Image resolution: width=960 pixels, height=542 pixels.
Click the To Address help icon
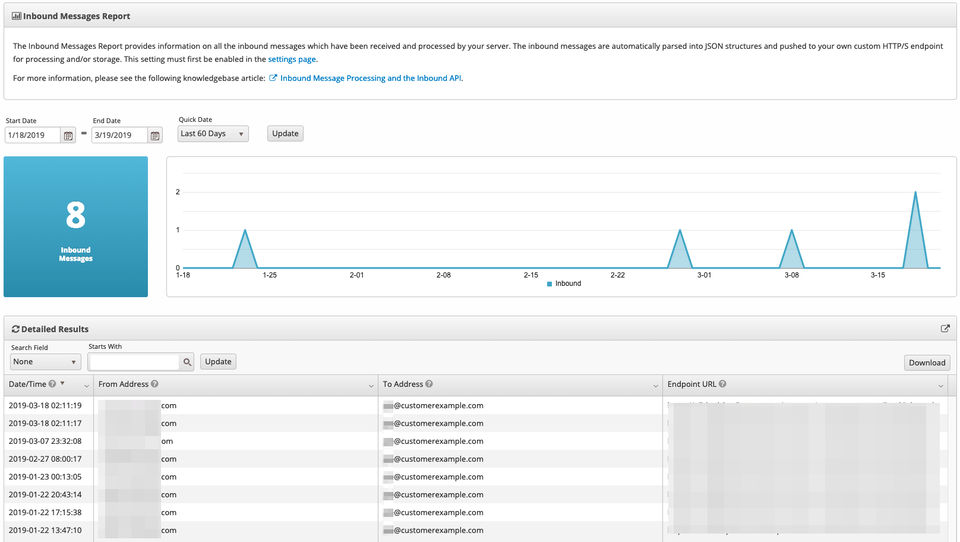coord(429,384)
